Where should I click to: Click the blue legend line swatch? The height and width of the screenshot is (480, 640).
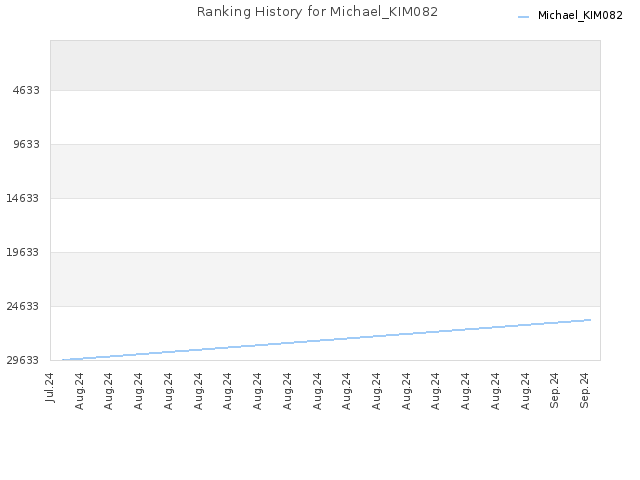523,17
